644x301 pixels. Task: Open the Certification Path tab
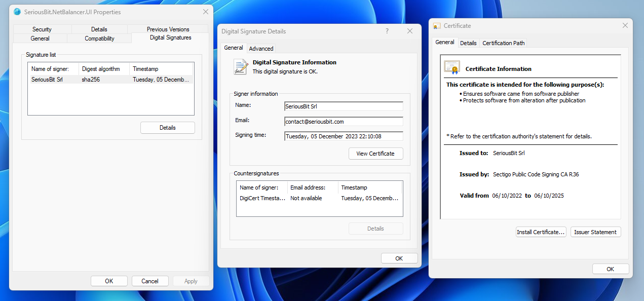(x=504, y=43)
